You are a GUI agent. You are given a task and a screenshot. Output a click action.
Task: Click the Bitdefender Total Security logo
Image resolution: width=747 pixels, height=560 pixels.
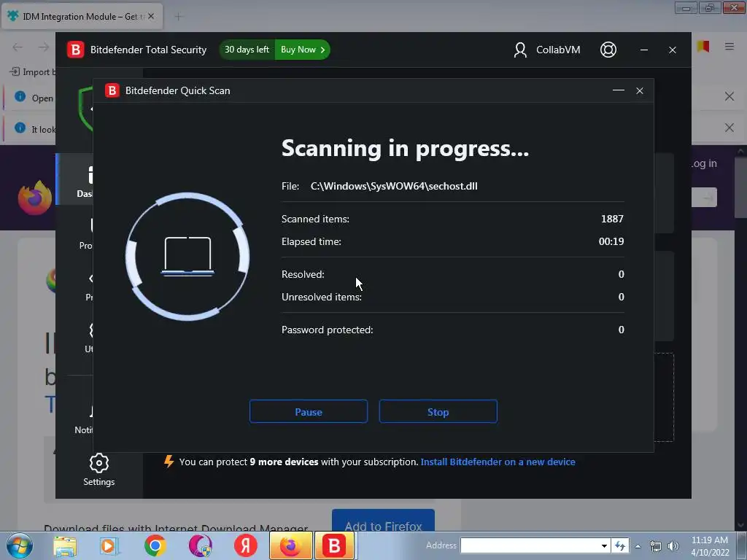click(x=75, y=50)
